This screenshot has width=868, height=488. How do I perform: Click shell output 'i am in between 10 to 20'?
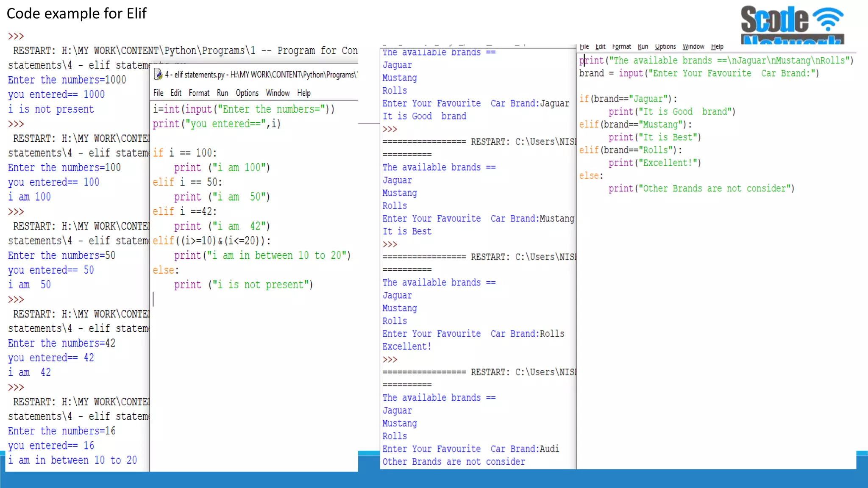(72, 460)
